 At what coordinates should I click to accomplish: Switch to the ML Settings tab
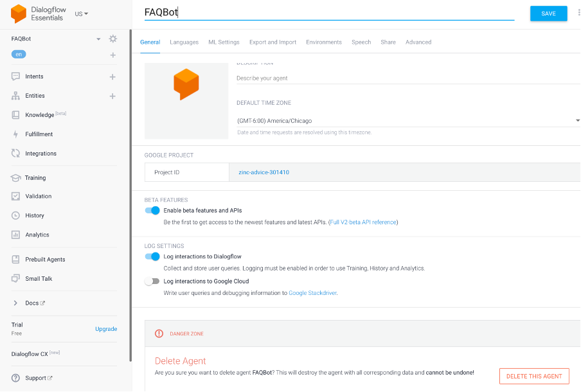[224, 42]
